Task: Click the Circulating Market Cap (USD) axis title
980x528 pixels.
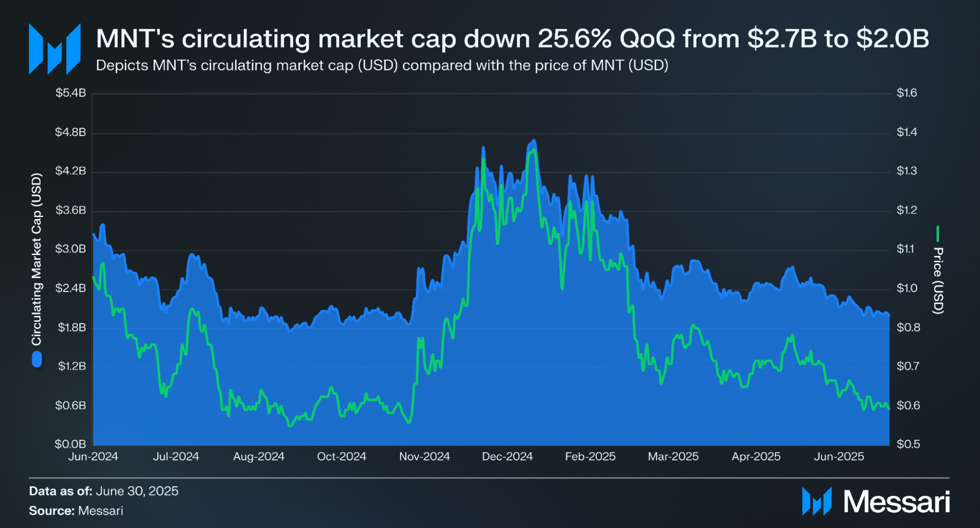Action: [37, 259]
